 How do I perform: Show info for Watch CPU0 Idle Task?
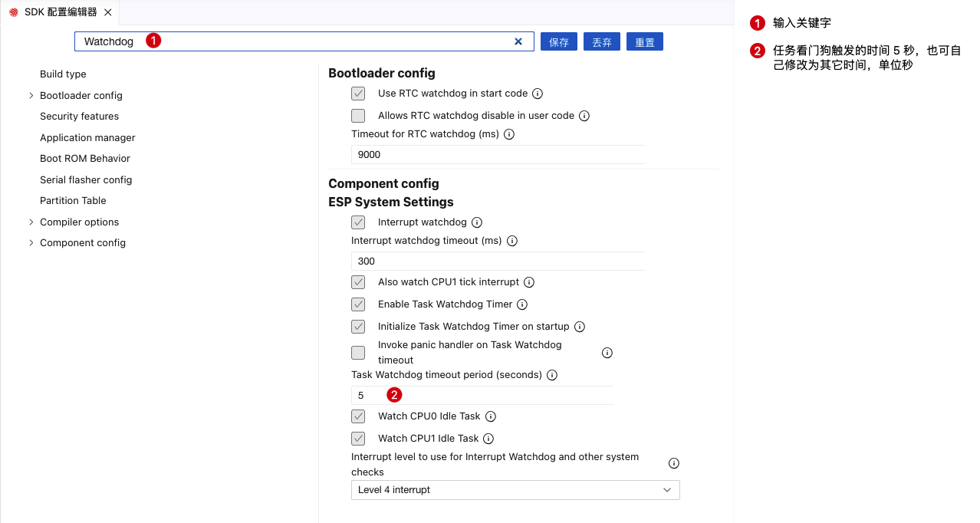click(491, 416)
